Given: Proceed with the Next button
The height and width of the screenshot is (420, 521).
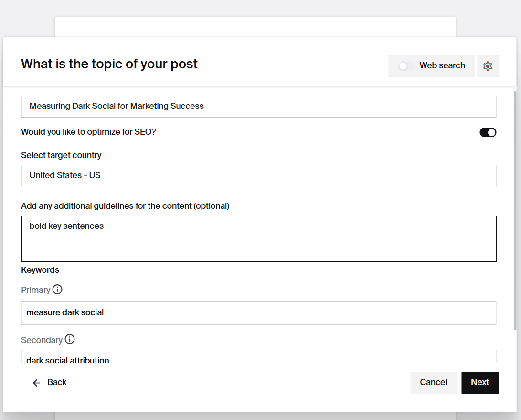Looking at the screenshot, I should pos(479,383).
